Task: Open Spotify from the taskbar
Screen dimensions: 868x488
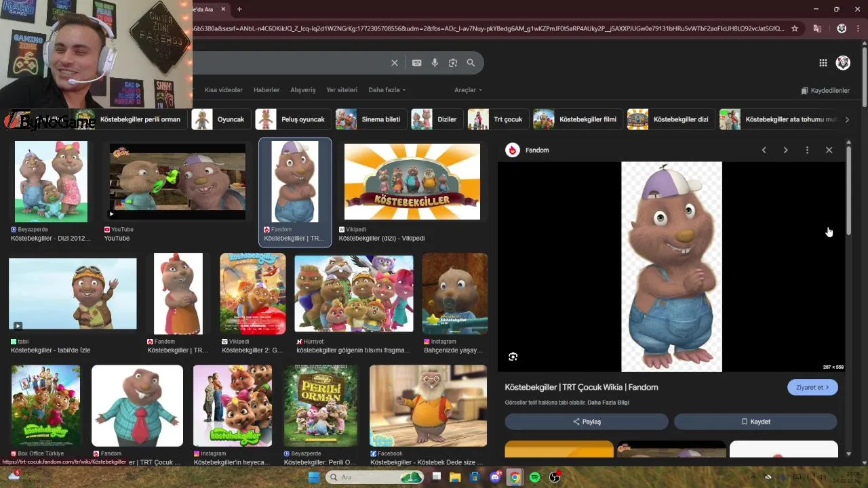Action: tap(534, 477)
